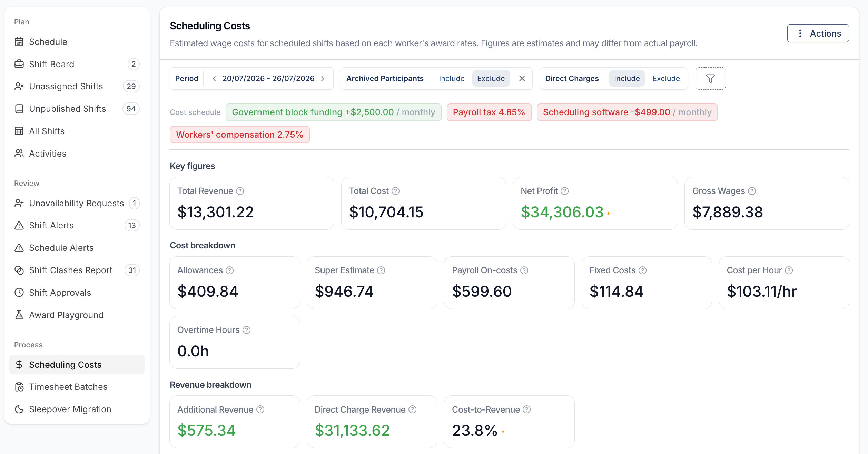Click the help icon next to Cost-to-Revenue
This screenshot has width=868, height=454.
click(527, 409)
